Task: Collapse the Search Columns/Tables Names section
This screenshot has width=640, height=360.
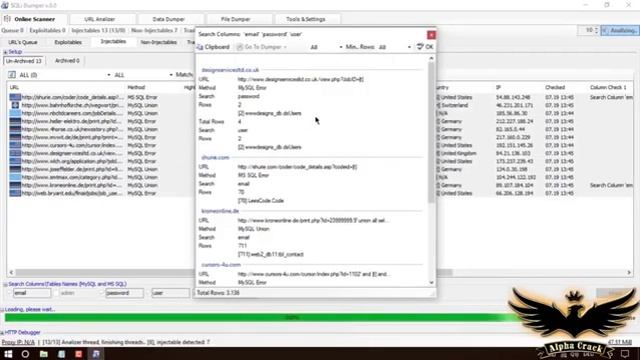Action: point(5,284)
